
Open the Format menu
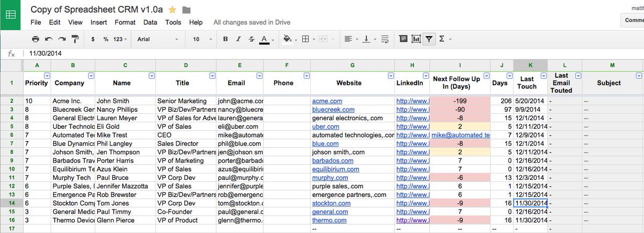pyautogui.click(x=125, y=23)
